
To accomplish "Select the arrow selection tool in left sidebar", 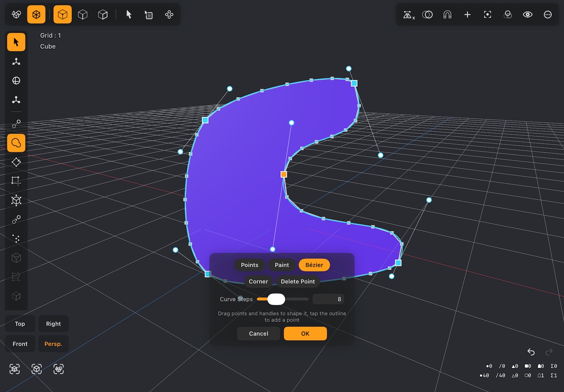I will coord(16,42).
